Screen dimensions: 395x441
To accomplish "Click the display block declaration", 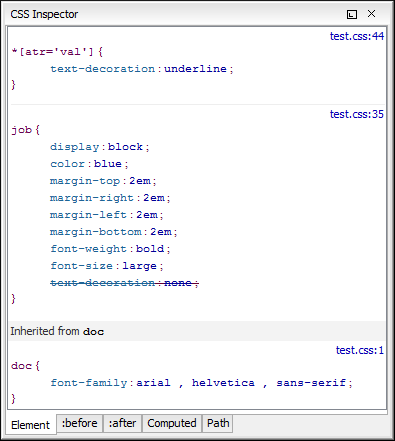I will (x=100, y=147).
